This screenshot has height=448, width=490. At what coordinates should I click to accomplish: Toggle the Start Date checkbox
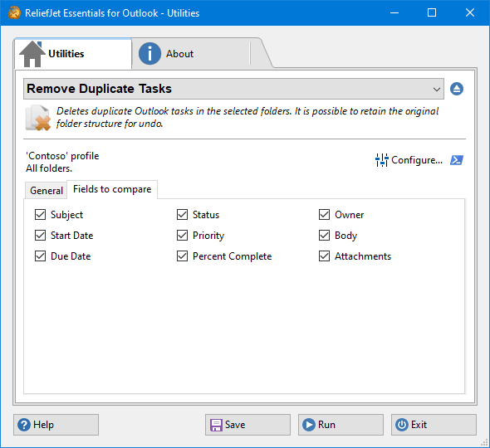[x=41, y=236]
